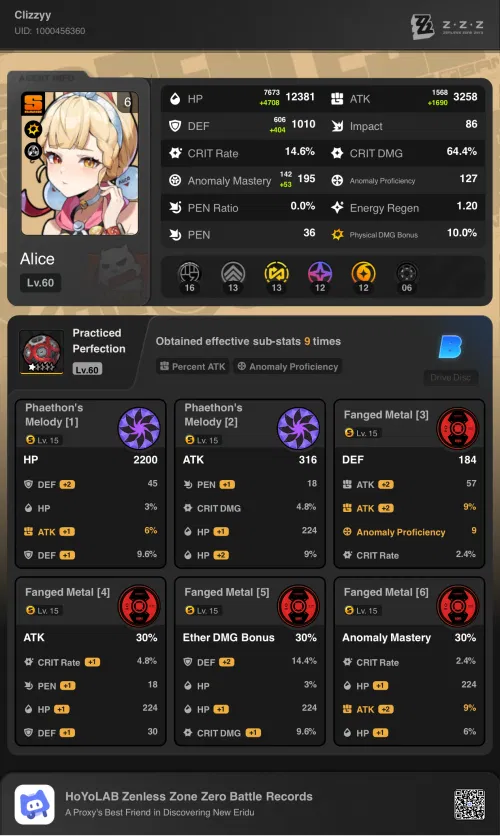This screenshot has height=836, width=500.
Task: Click the orange Chain Attack skill icon
Action: point(363,275)
